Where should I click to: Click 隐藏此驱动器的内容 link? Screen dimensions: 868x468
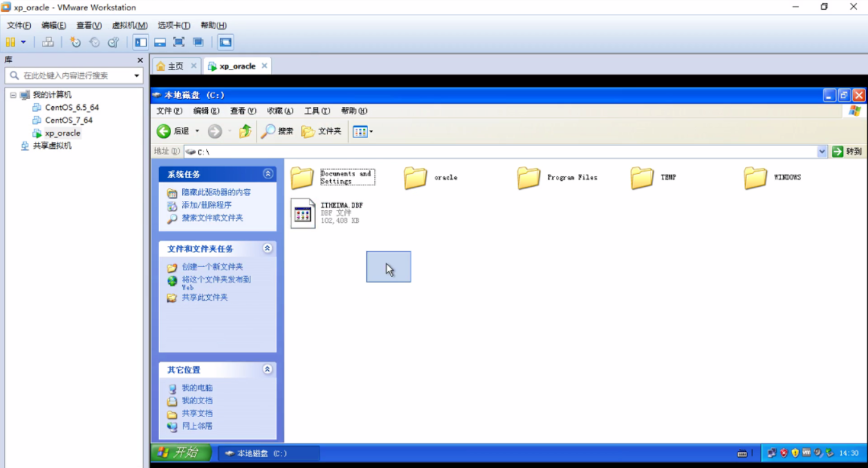(216, 192)
